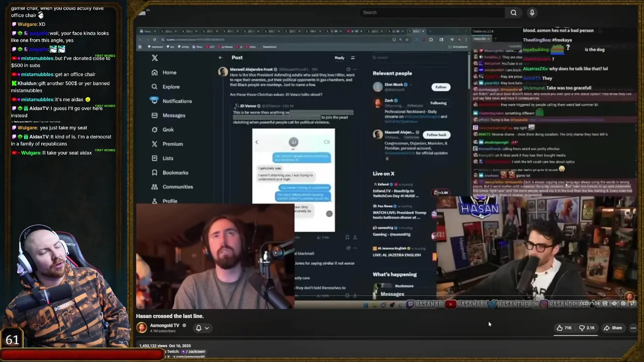Open the three-dot more actions menu
The width and height of the screenshot is (644, 362).
pyautogui.click(x=633, y=328)
